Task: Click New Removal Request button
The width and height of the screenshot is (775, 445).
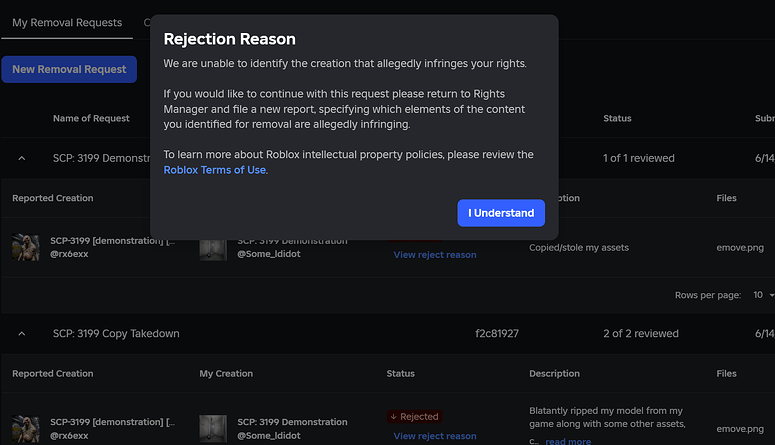Action: [69, 69]
